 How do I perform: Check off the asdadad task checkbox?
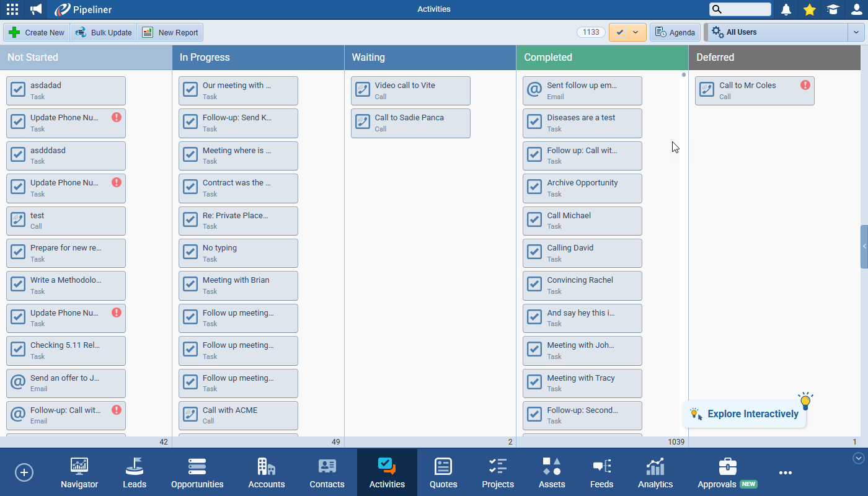[x=19, y=91]
